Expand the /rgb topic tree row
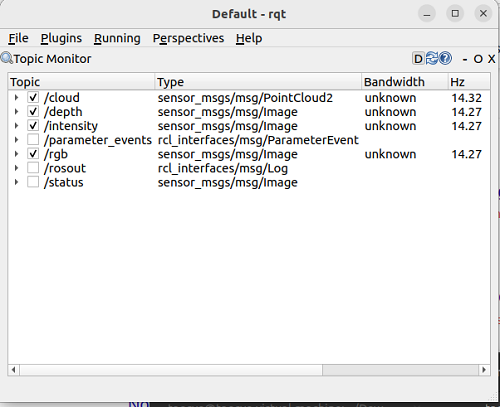This screenshot has width=500, height=407. point(16,154)
